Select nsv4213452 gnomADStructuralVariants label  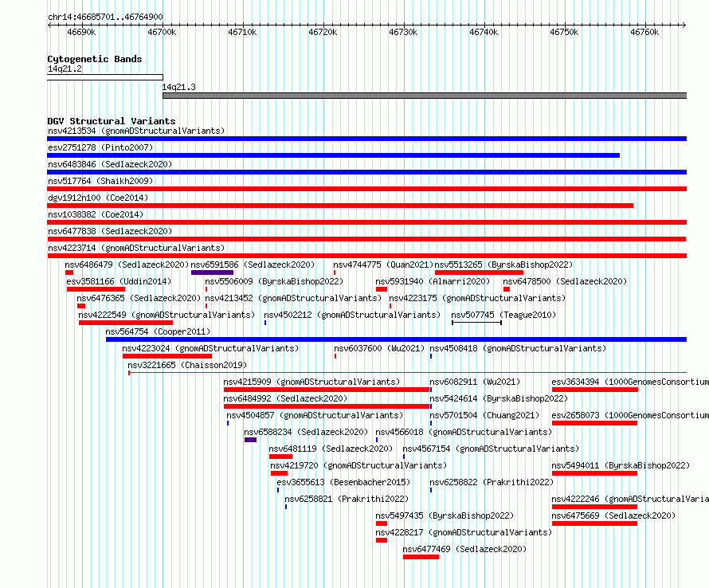click(x=293, y=298)
